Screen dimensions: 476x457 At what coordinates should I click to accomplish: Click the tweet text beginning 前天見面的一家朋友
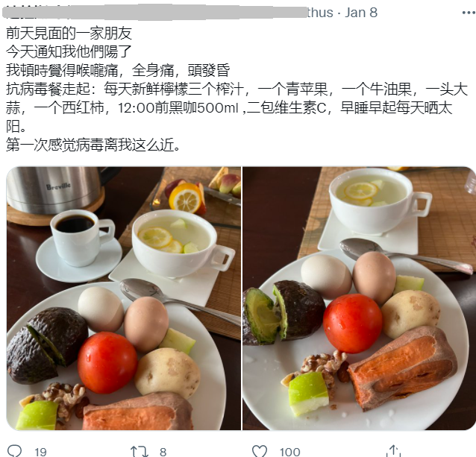[69, 33]
